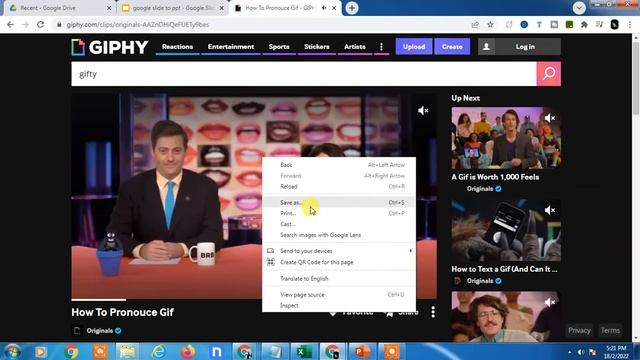Viewport: 640px width, 360px height.
Task: Unmute the 'A Gif is Worth 1,000 Feels' clip
Action: tap(549, 118)
